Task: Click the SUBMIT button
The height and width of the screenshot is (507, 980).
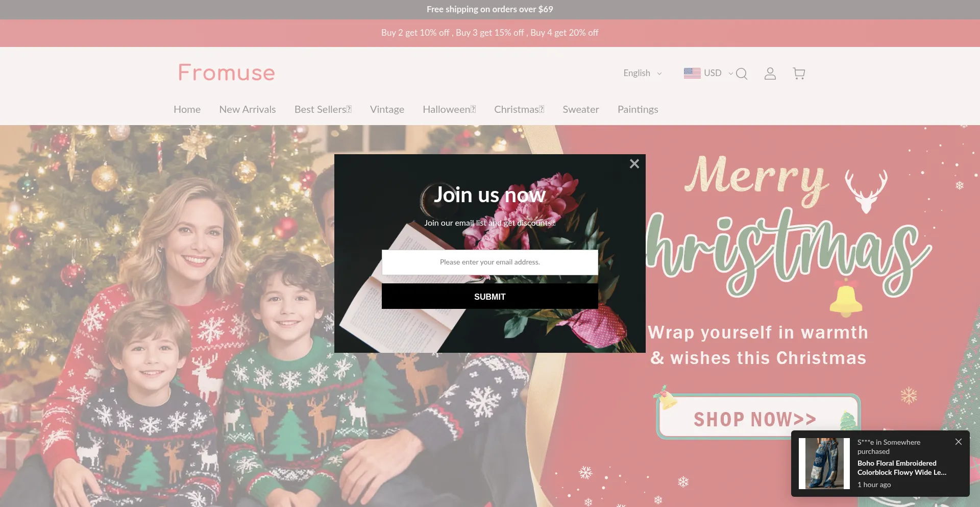Action: click(x=490, y=296)
